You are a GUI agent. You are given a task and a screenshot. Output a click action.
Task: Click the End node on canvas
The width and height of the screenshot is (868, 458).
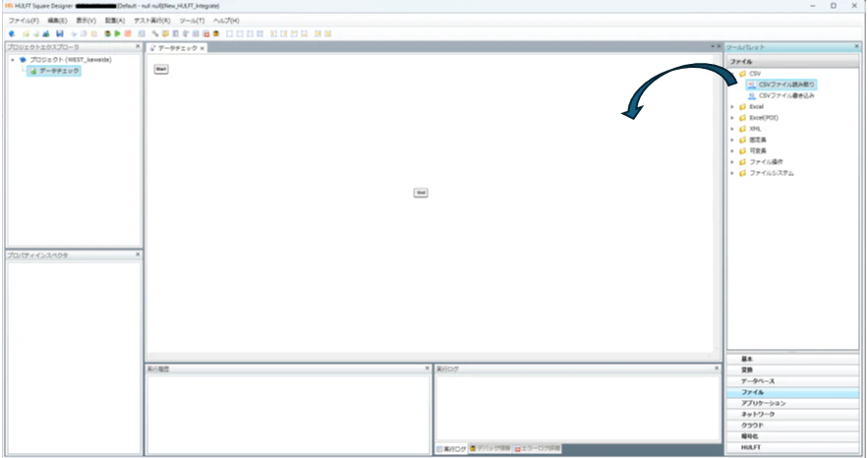421,193
